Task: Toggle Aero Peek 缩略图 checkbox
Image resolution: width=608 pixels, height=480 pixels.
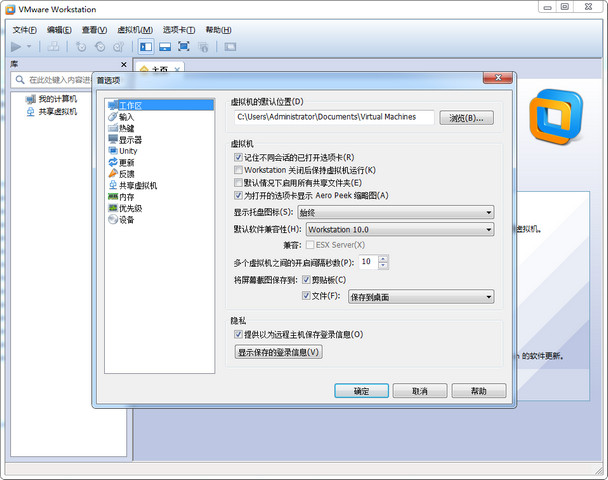Action: click(x=238, y=195)
